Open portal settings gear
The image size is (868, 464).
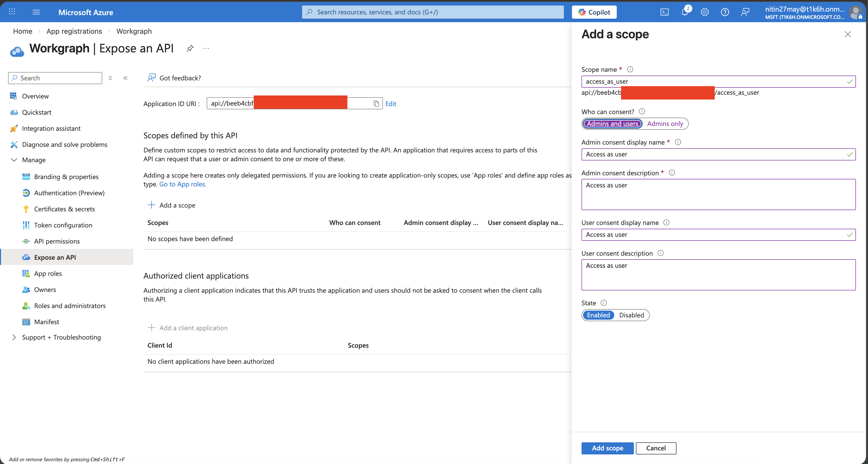705,12
